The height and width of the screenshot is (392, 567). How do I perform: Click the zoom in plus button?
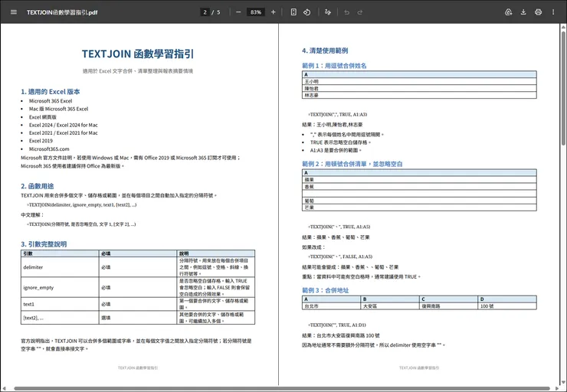[x=274, y=12]
